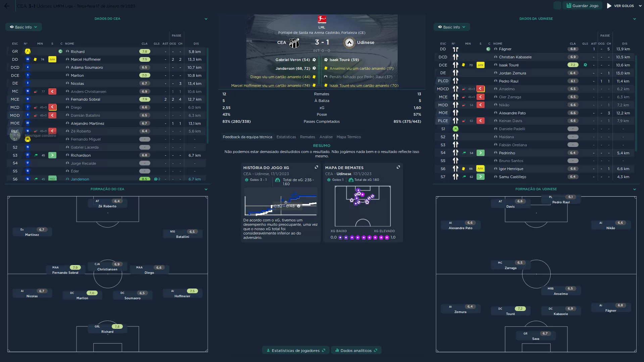Play highlights with VER GOLOS
Image resolution: width=644 pixels, height=362 pixels.
[620, 6]
